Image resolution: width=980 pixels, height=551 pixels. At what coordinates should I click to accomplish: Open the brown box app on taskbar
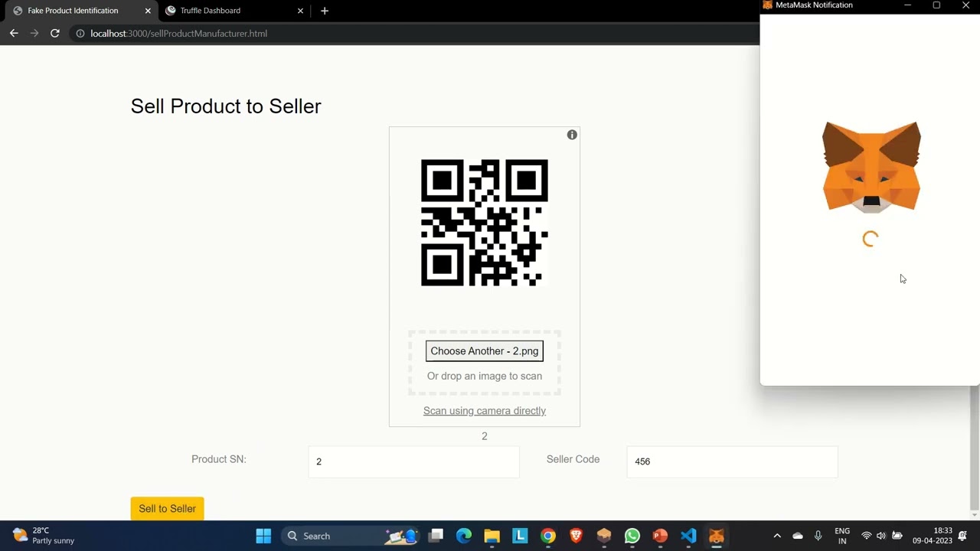[x=604, y=536]
